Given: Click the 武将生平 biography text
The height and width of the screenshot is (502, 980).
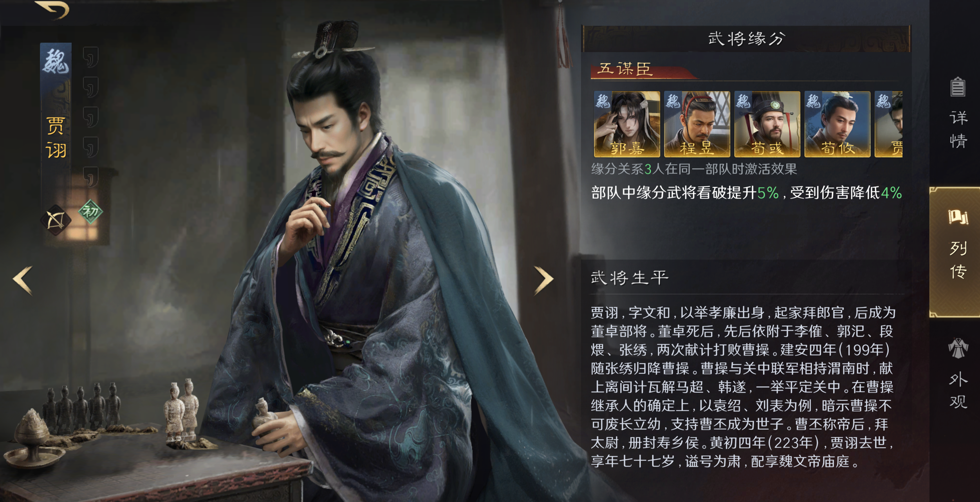Looking at the screenshot, I should click(743, 387).
